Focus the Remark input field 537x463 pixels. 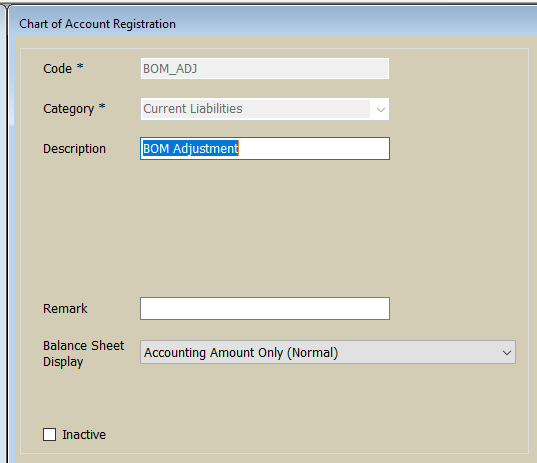[265, 309]
